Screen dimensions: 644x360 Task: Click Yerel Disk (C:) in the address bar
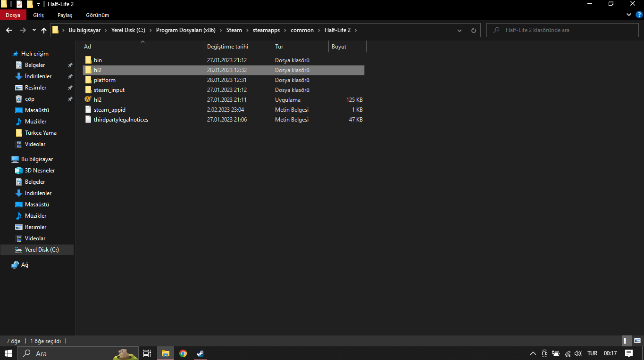(128, 30)
